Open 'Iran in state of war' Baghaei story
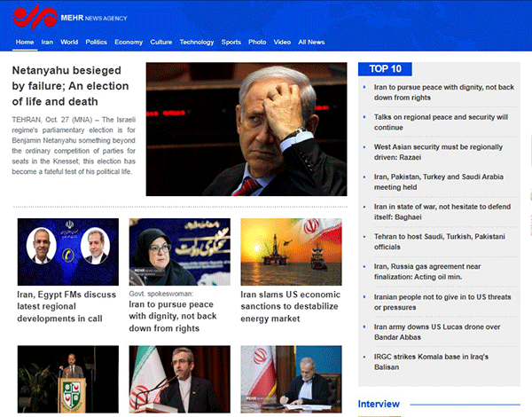This screenshot has height=417, width=532. coord(442,212)
